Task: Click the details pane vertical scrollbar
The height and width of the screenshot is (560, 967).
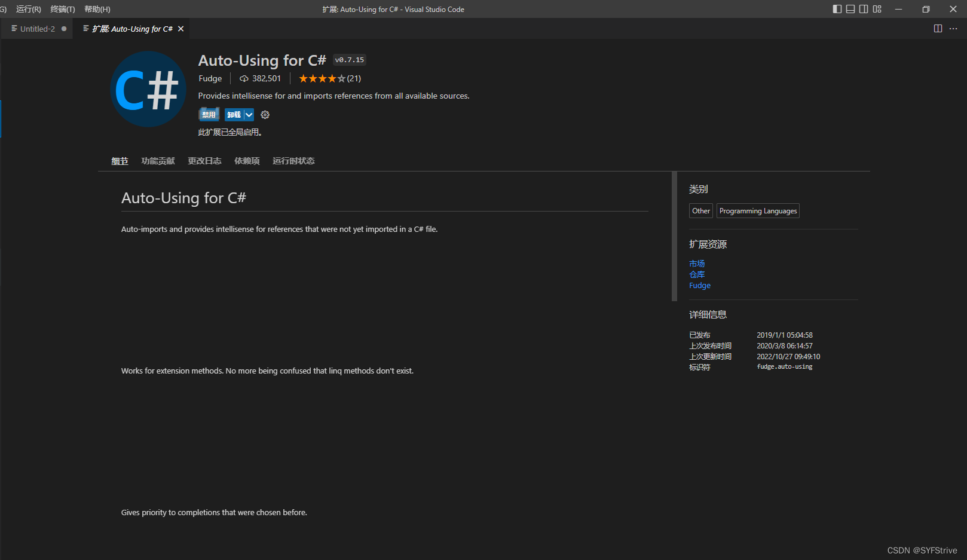Action: click(x=674, y=237)
